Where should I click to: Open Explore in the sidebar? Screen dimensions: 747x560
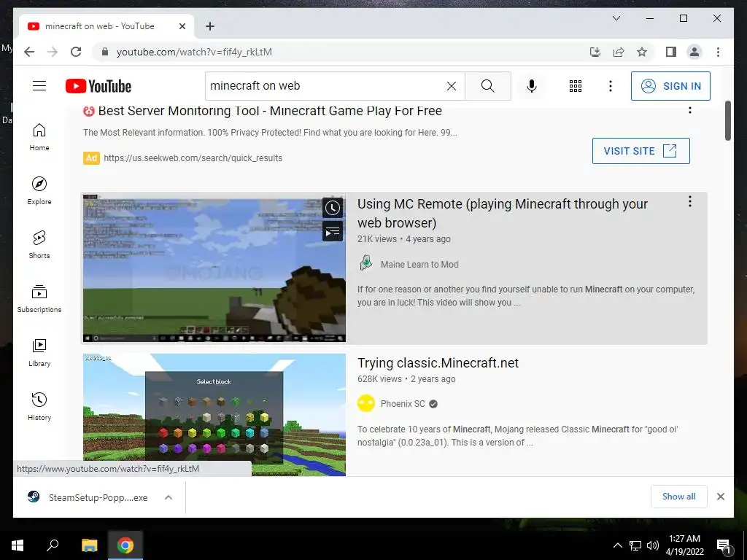(39, 191)
